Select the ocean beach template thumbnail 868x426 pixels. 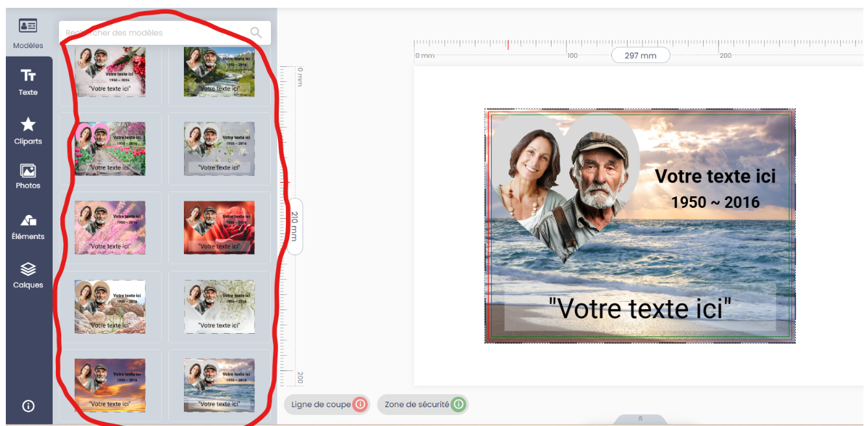pos(219,385)
